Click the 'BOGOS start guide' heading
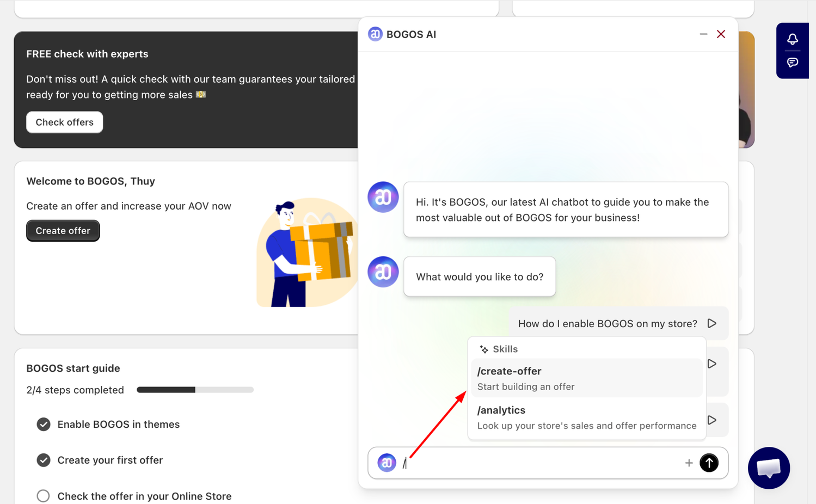 (x=73, y=368)
